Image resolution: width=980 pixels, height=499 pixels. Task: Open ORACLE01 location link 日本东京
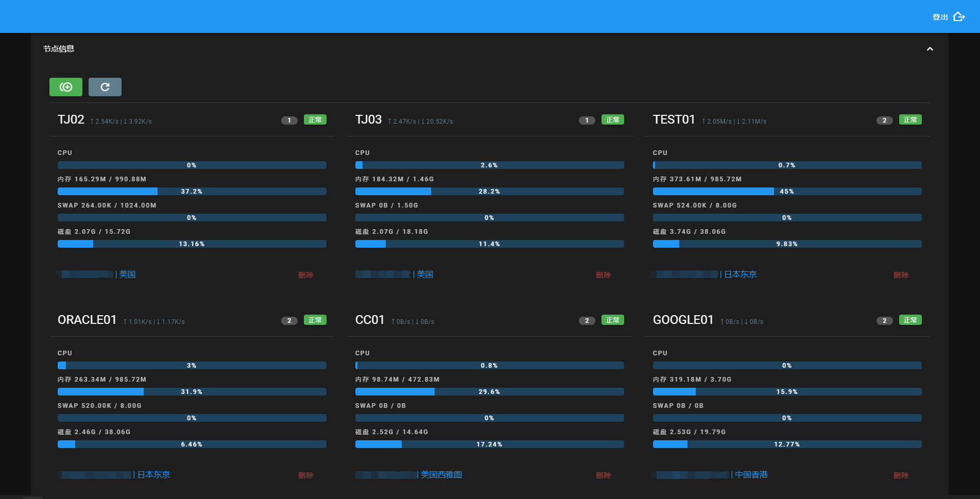pyautogui.click(x=153, y=475)
